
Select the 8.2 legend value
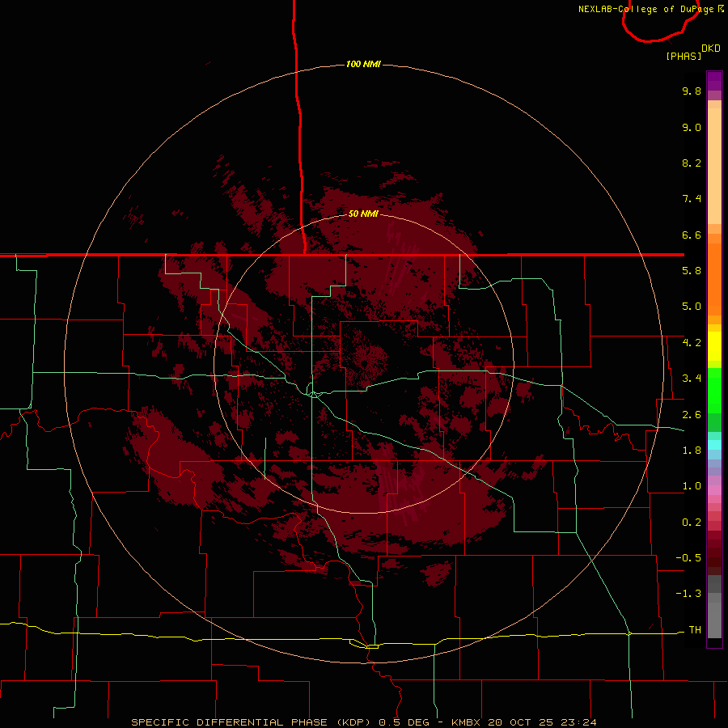click(692, 163)
